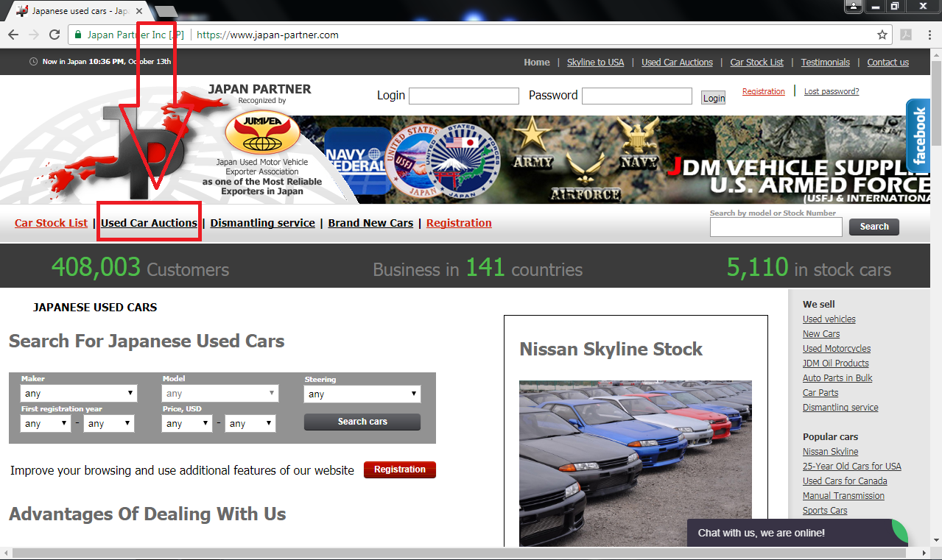Bookmark the page with the star icon
This screenshot has height=560, width=942.
pyautogui.click(x=882, y=34)
